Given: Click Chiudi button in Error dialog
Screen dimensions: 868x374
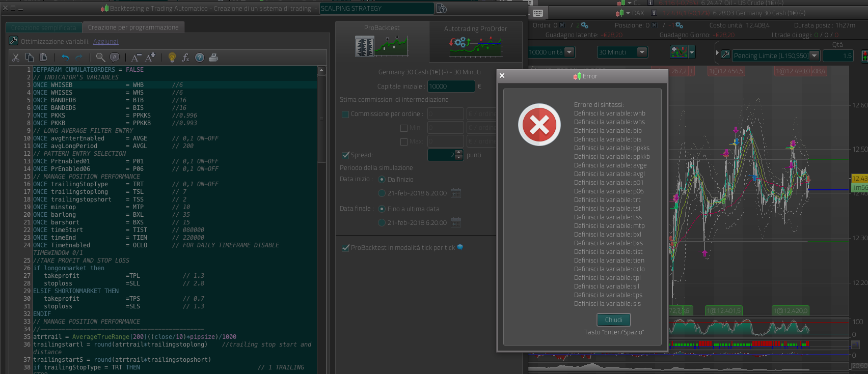Looking at the screenshot, I should click(x=614, y=320).
